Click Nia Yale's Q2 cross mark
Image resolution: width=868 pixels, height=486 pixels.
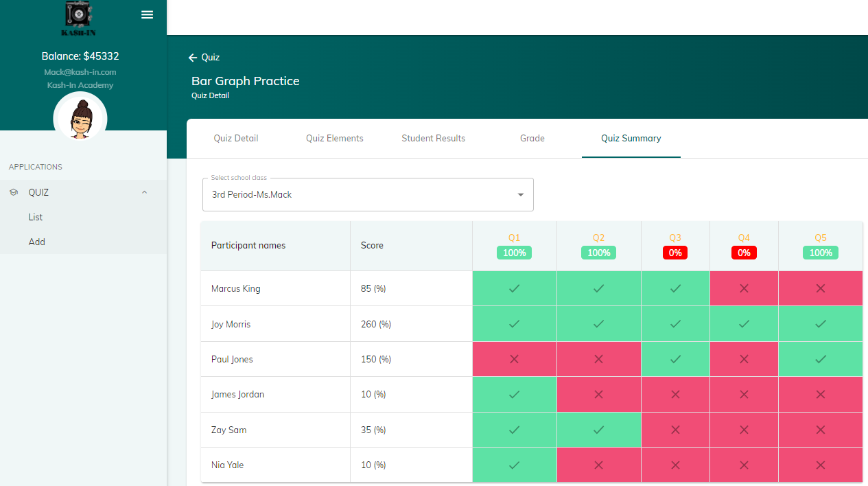tap(598, 465)
